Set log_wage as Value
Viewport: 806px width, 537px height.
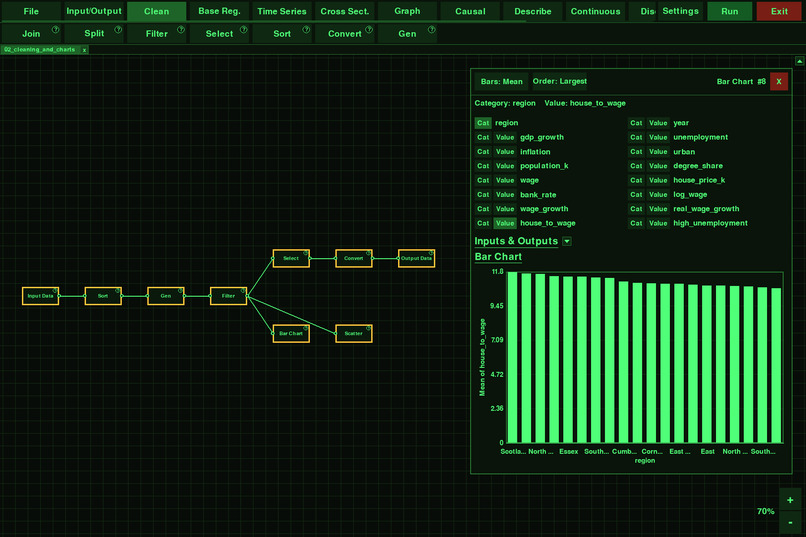658,195
